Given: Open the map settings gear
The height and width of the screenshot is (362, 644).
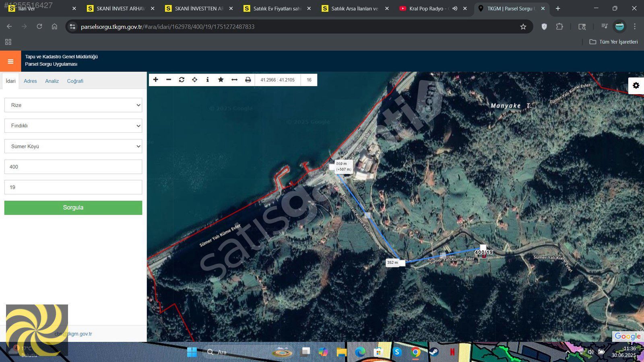Looking at the screenshot, I should pyautogui.click(x=636, y=85).
